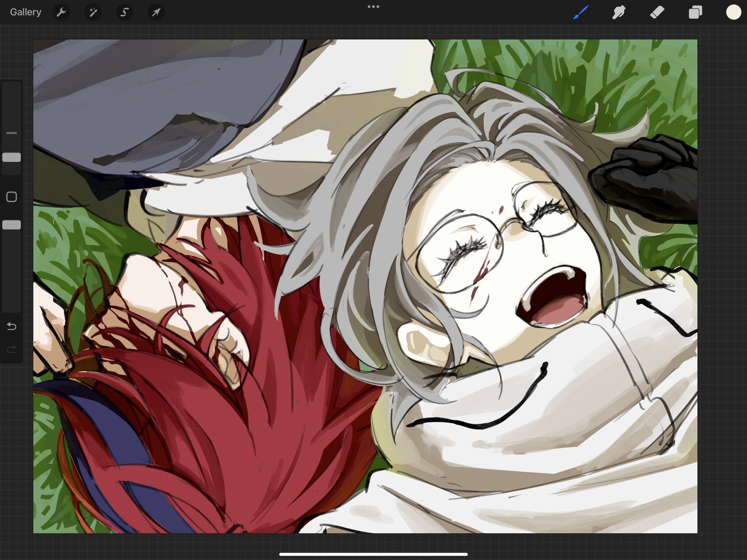This screenshot has height=560, width=747.
Task: Tap the iPad home indicator bar
Action: pyautogui.click(x=373, y=554)
